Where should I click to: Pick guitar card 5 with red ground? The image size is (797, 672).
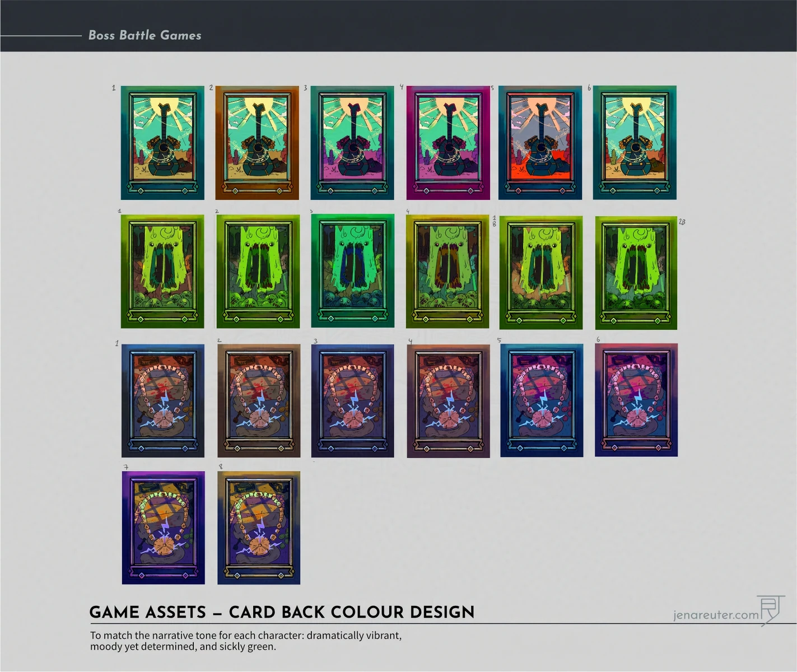pyautogui.click(x=540, y=143)
